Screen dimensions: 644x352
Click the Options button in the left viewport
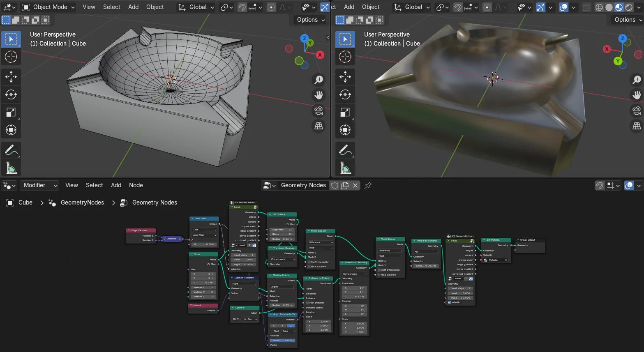tap(308, 19)
